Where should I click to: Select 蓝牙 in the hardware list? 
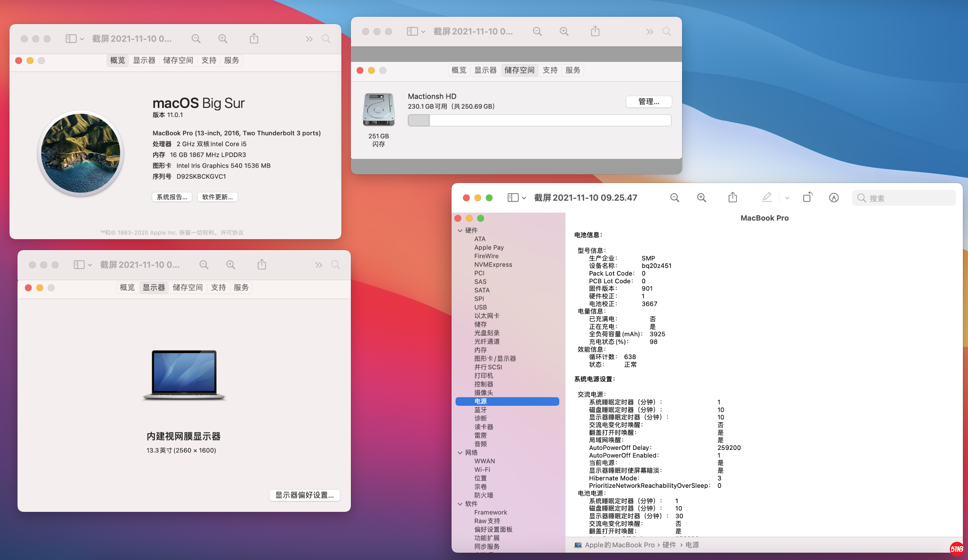(480, 410)
